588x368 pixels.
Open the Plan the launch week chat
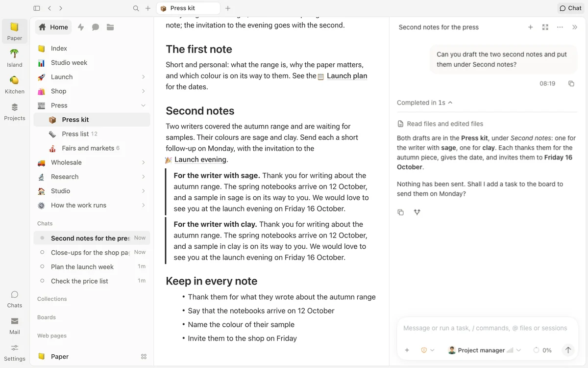92,266
